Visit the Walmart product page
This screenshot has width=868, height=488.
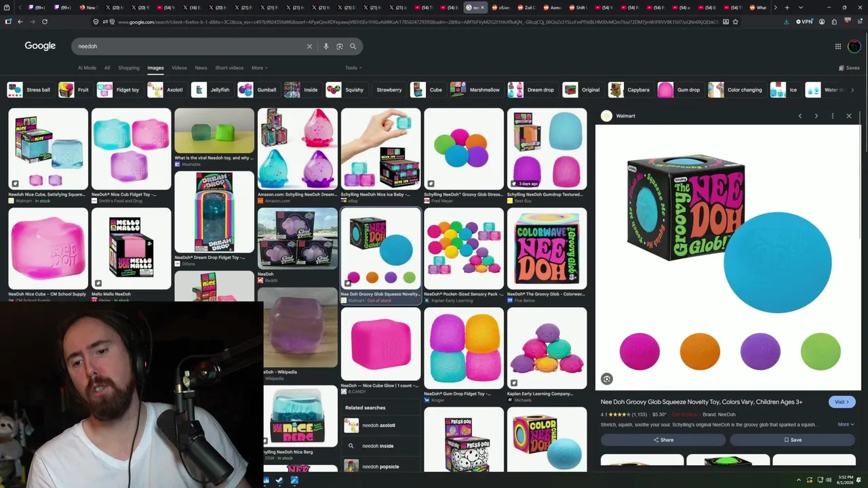pos(842,402)
